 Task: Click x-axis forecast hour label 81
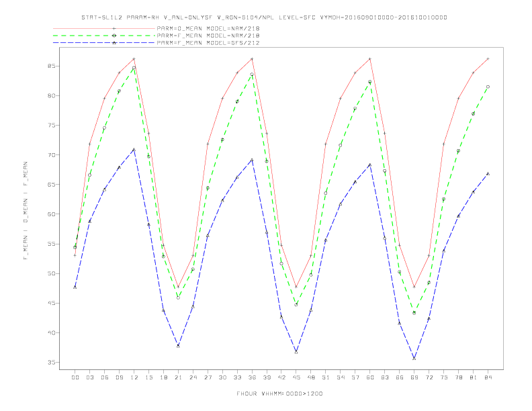(474, 377)
